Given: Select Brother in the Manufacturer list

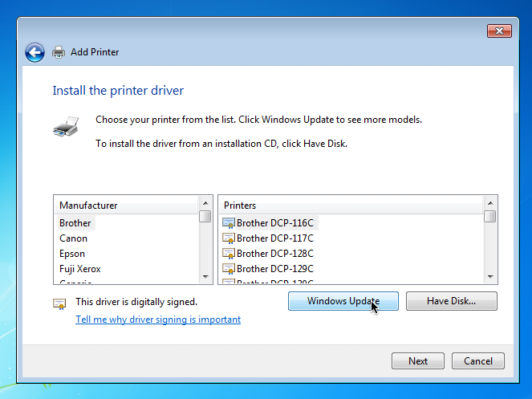Looking at the screenshot, I should (75, 223).
